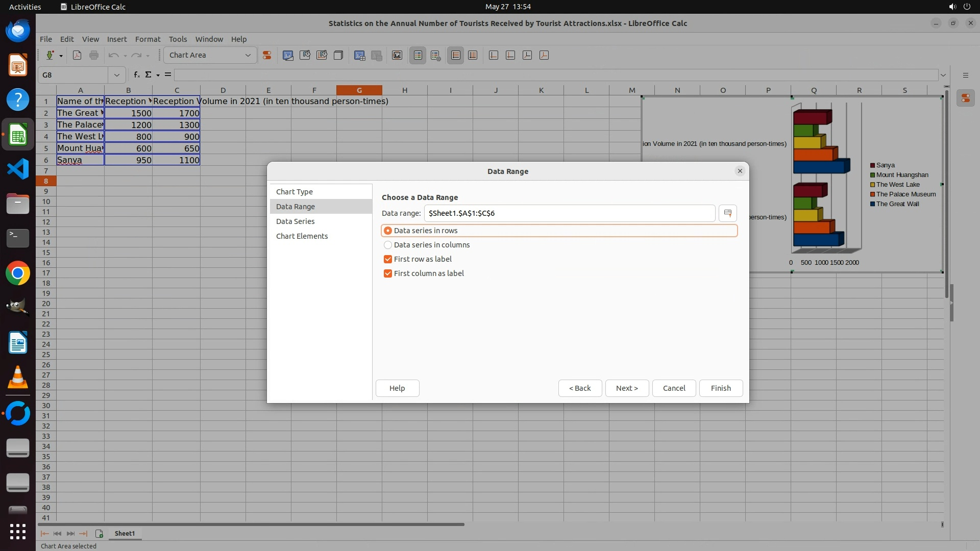Click the Function Wizard fx icon
980x551 pixels.
pos(136,75)
